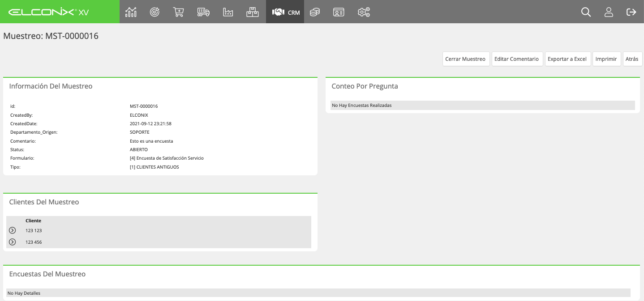The width and height of the screenshot is (644, 301).
Task: Click the Tipo value CLIENTES ANTIGUOS
Action: (x=155, y=167)
